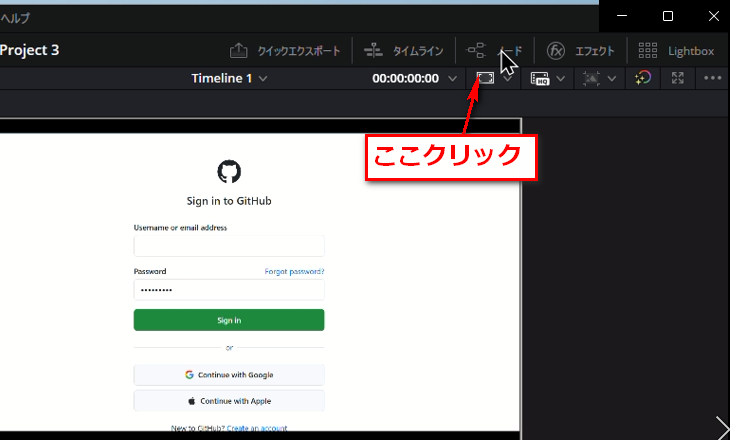Expand the highlight mode dropdown arrow
The width and height of the screenshot is (730, 440).
612,78
